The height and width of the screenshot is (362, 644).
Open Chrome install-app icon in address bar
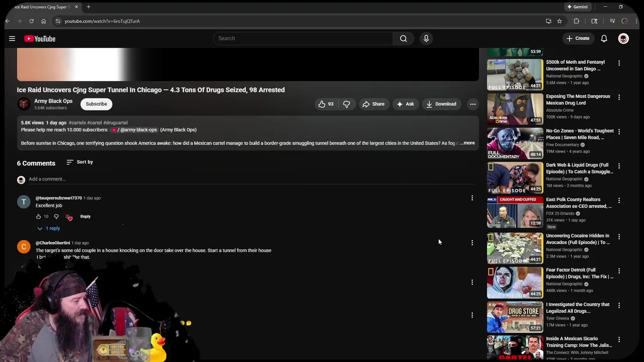pos(548,21)
